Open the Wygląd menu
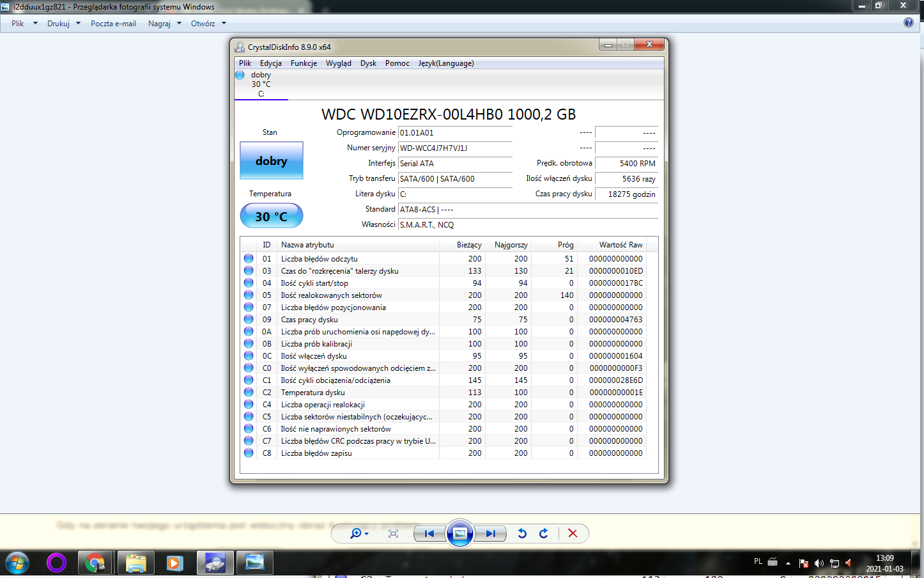 [x=339, y=63]
